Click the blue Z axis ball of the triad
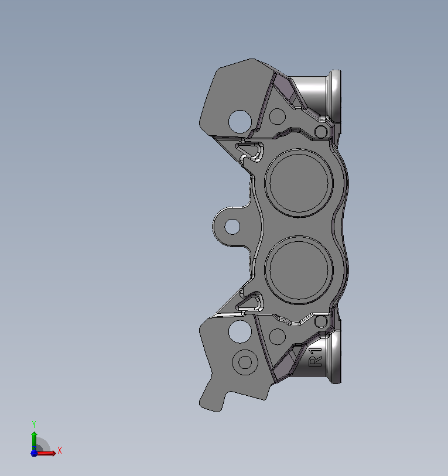 click(34, 453)
